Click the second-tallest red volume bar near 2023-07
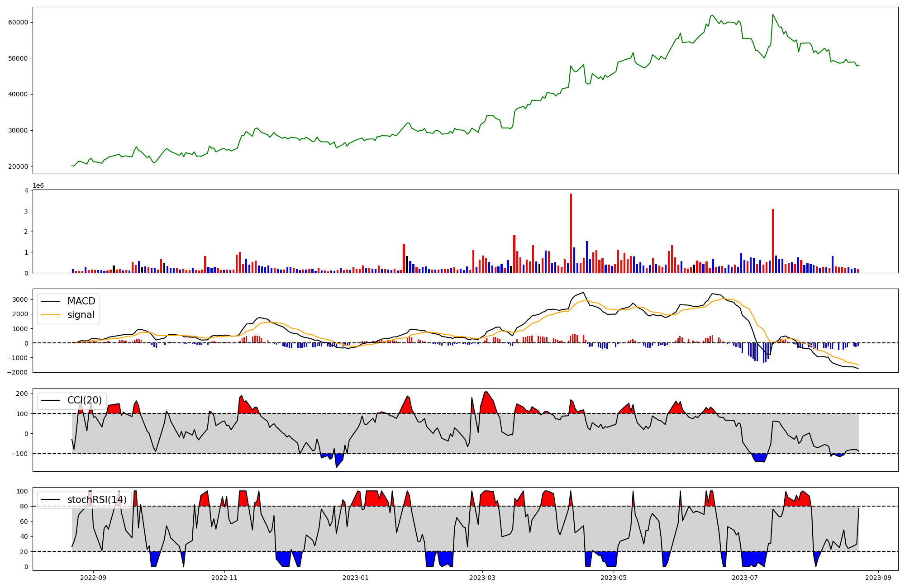The height and width of the screenshot is (588, 905). pos(773,241)
